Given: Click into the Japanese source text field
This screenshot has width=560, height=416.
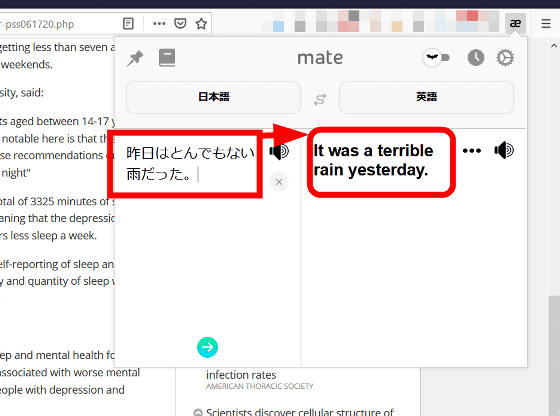Looking at the screenshot, I should (190, 164).
